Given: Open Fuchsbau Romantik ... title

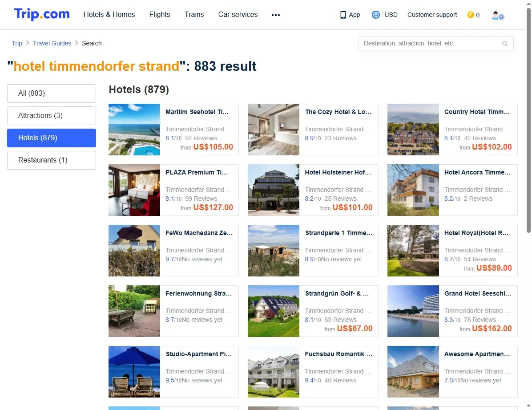Looking at the screenshot, I should tap(339, 353).
